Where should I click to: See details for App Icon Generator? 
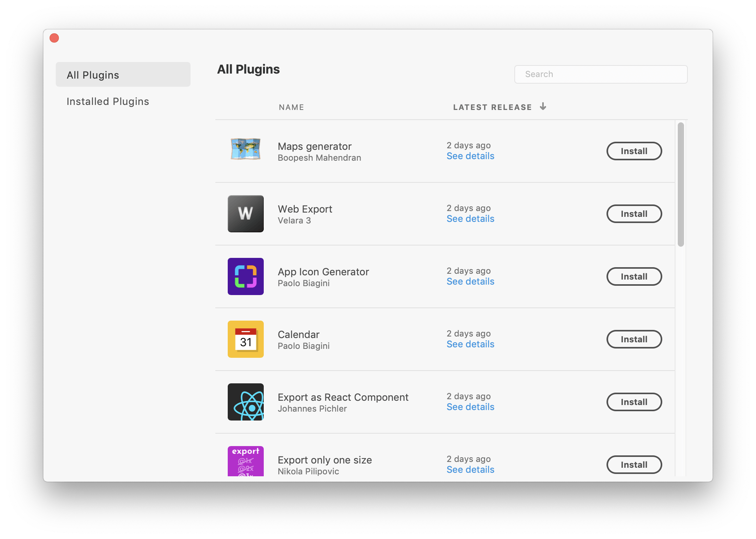click(470, 282)
